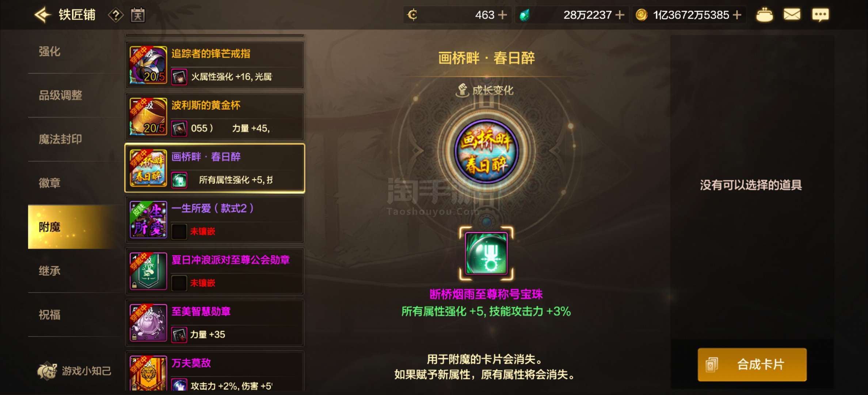The image size is (868, 395).
Task: Click the 断桥烟雨至尊称号宝珠 orb icon
Action: 486,253
